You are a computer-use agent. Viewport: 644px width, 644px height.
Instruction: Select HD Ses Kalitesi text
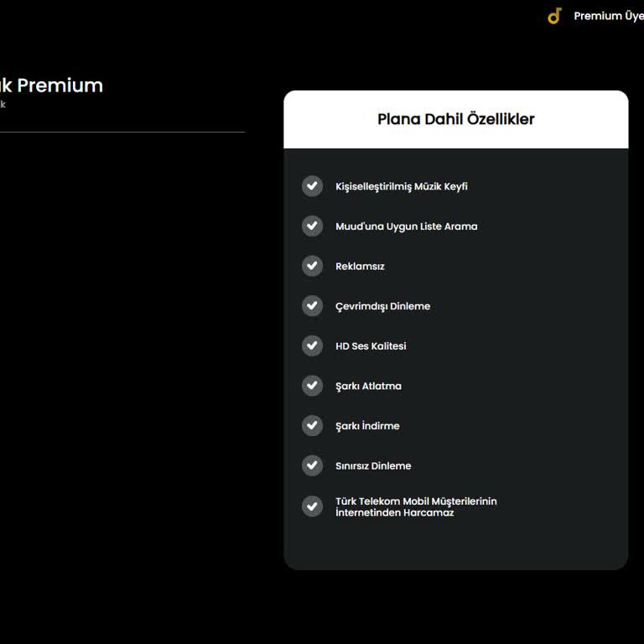371,346
